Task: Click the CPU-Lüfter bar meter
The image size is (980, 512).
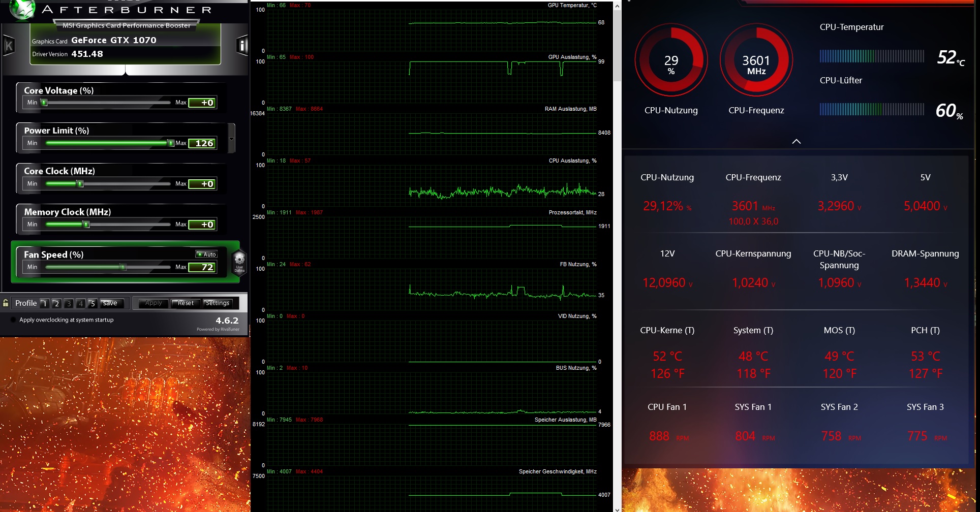Action: click(x=872, y=109)
